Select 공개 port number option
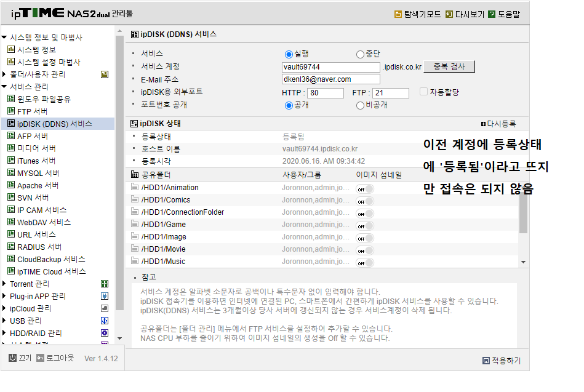Screen dimensions: 584x392 click(289, 105)
